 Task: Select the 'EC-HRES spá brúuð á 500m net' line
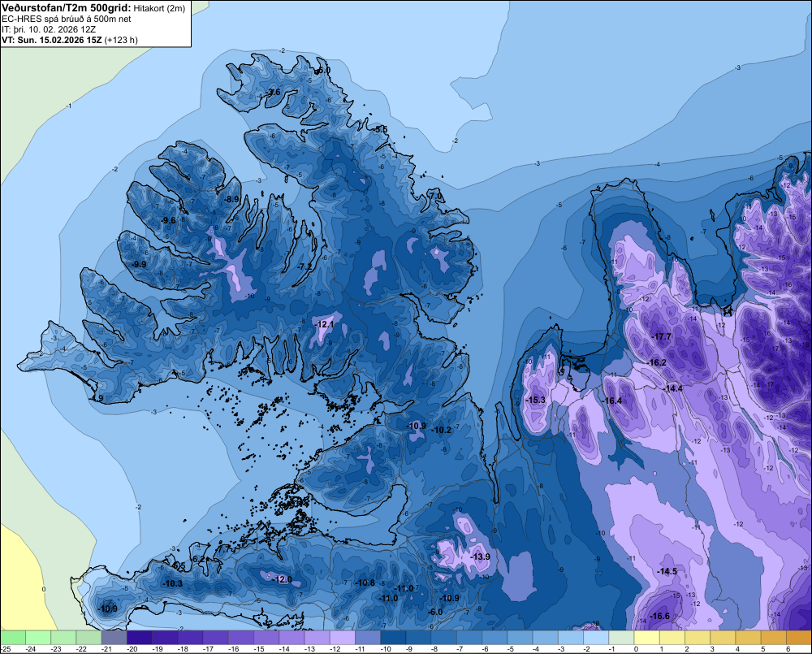(67, 19)
